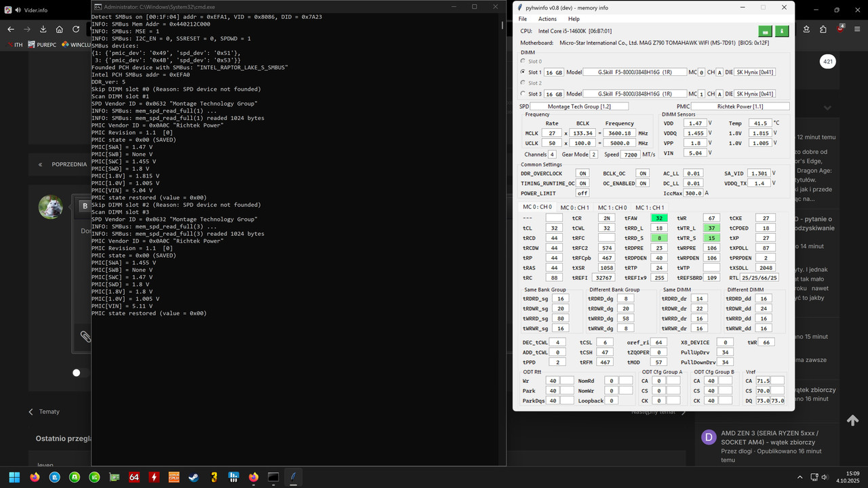Switch to the MC 1: CH 0 tab
The width and height of the screenshot is (868, 488).
tap(612, 207)
